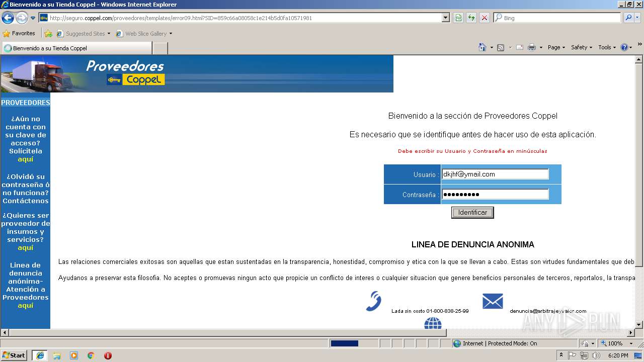644x362 pixels.
Task: Focus the Contraseña password field
Action: [495, 195]
